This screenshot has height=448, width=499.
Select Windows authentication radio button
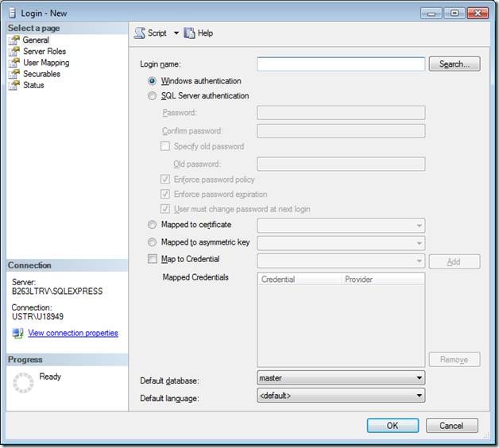[153, 81]
